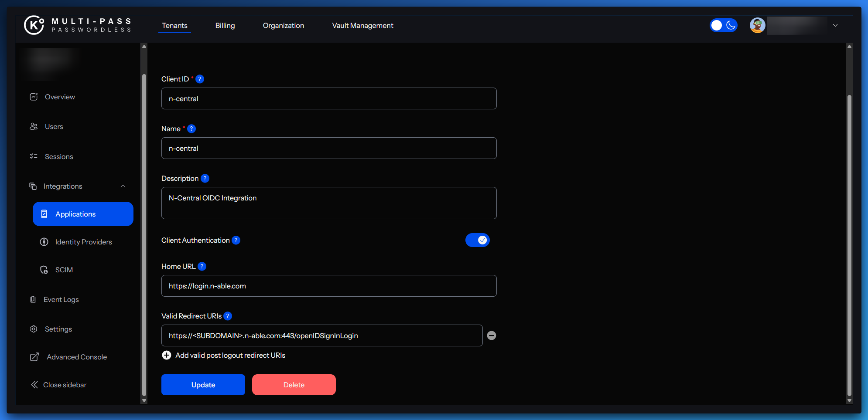Click into the Home URL input field

point(329,286)
